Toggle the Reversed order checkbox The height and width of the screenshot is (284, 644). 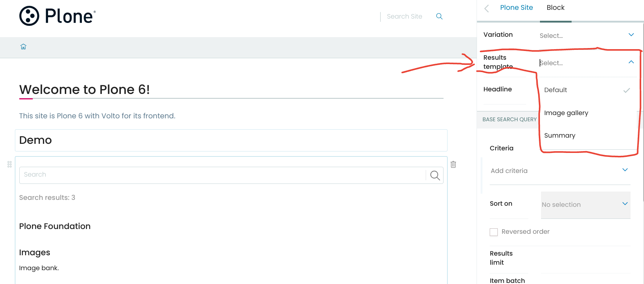[x=494, y=232]
